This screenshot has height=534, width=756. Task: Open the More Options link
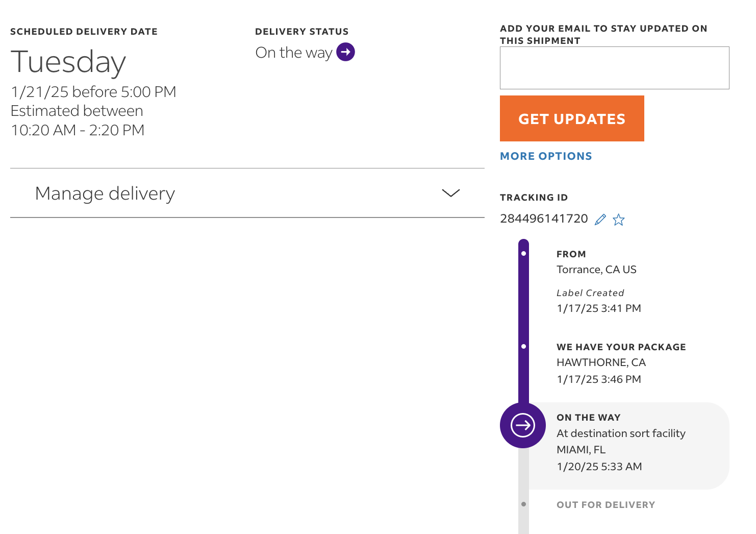546,156
